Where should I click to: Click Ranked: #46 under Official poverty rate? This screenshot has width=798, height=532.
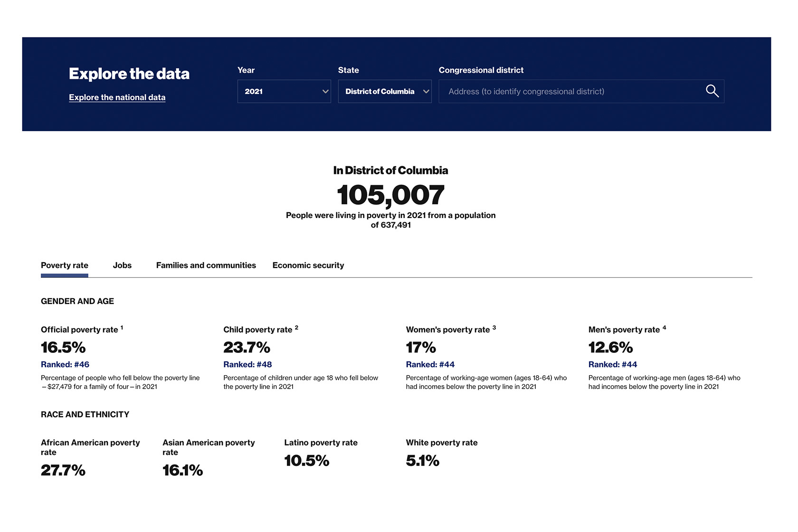[x=65, y=364]
